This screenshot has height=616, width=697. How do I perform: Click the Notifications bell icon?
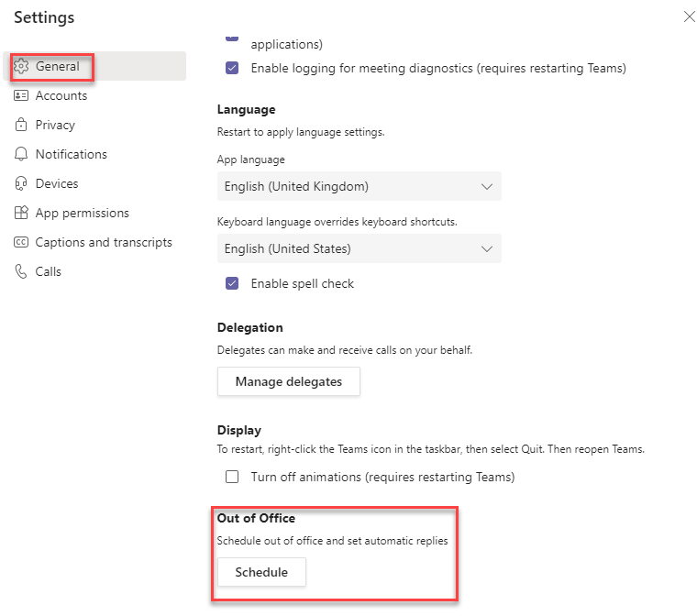21,154
